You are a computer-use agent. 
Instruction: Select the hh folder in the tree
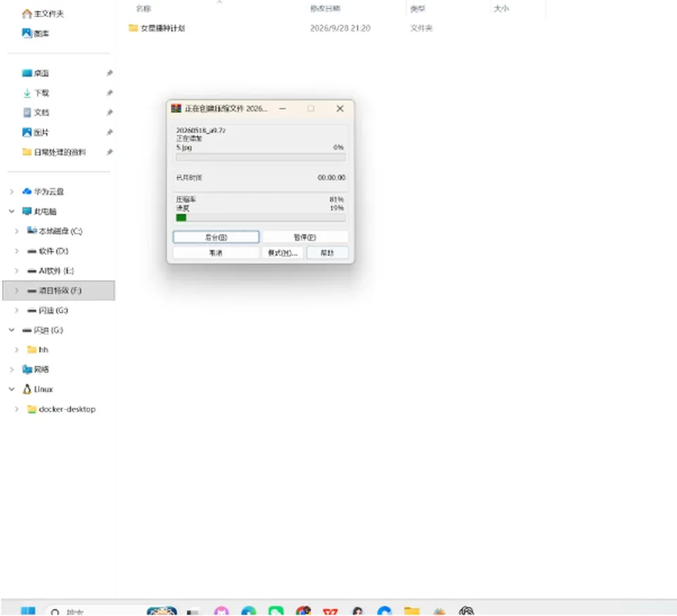(37, 350)
